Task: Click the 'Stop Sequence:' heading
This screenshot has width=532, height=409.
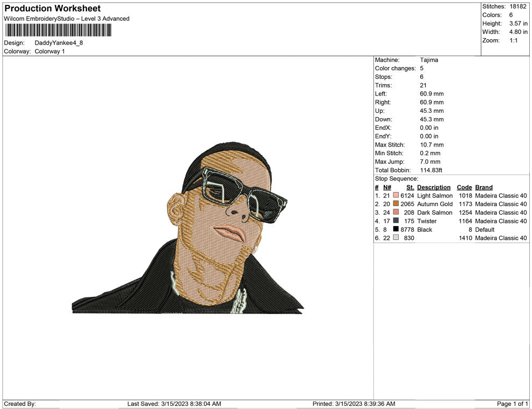Action: click(x=397, y=179)
